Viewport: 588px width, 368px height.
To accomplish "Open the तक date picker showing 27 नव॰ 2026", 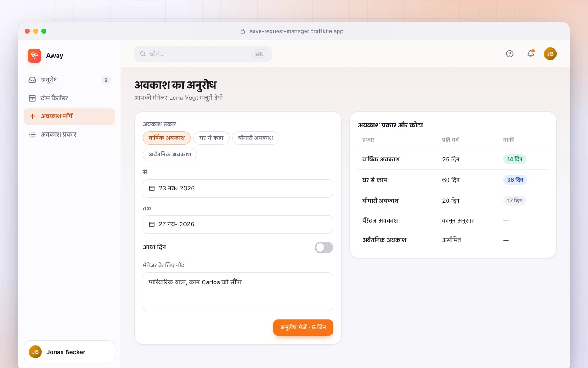I will tap(238, 224).
